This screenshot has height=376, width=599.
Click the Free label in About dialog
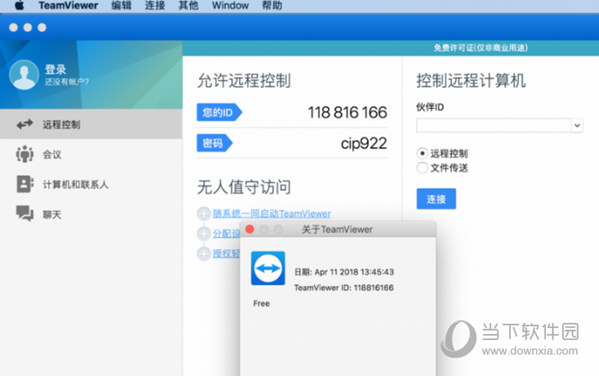pyautogui.click(x=261, y=303)
